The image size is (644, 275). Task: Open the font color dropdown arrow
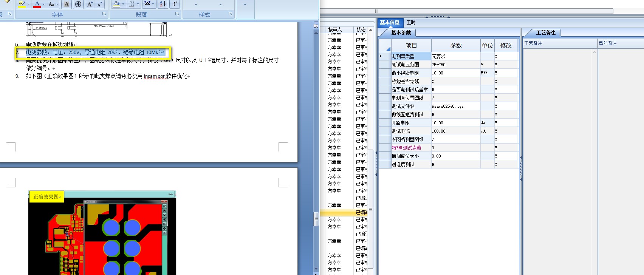[43, 4]
